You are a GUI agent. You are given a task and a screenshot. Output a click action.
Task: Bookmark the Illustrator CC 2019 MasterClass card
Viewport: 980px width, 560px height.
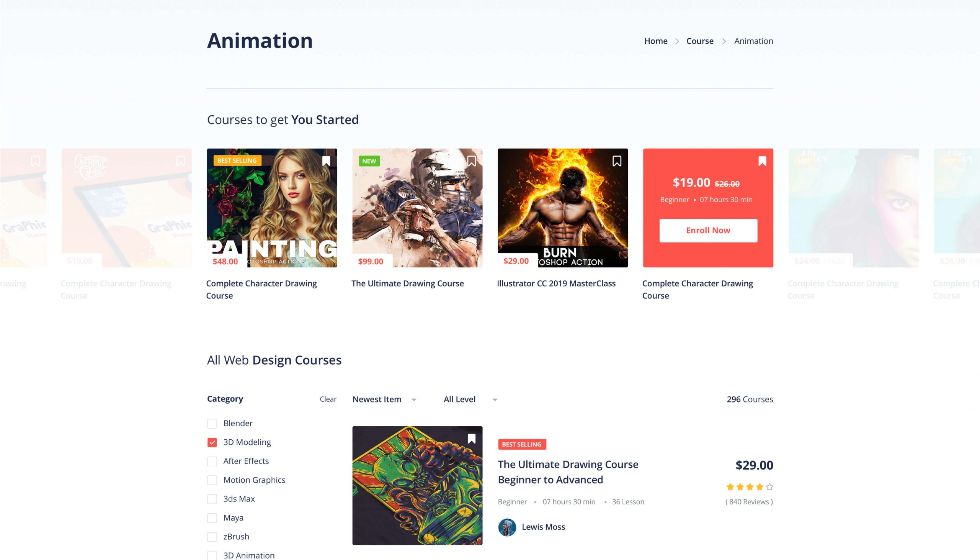coord(617,161)
